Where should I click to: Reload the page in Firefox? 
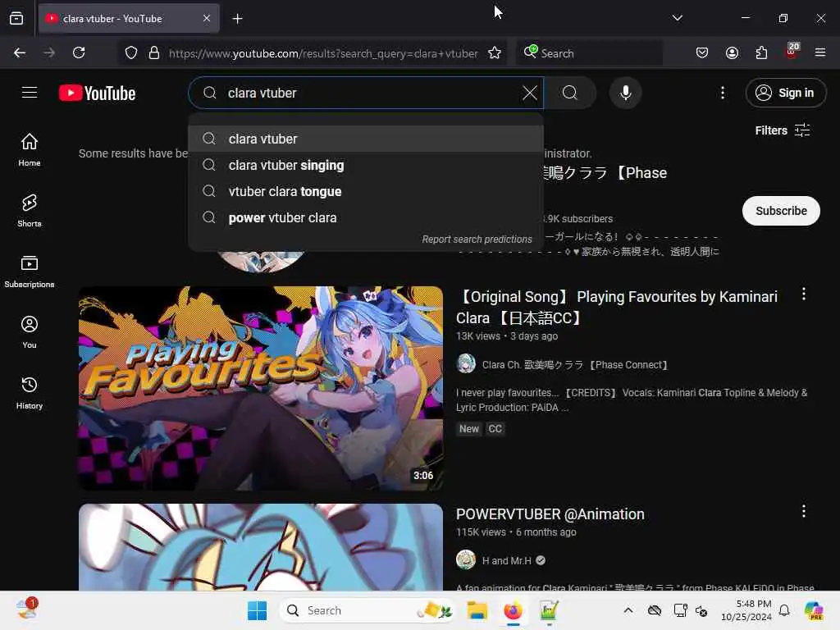tap(79, 52)
